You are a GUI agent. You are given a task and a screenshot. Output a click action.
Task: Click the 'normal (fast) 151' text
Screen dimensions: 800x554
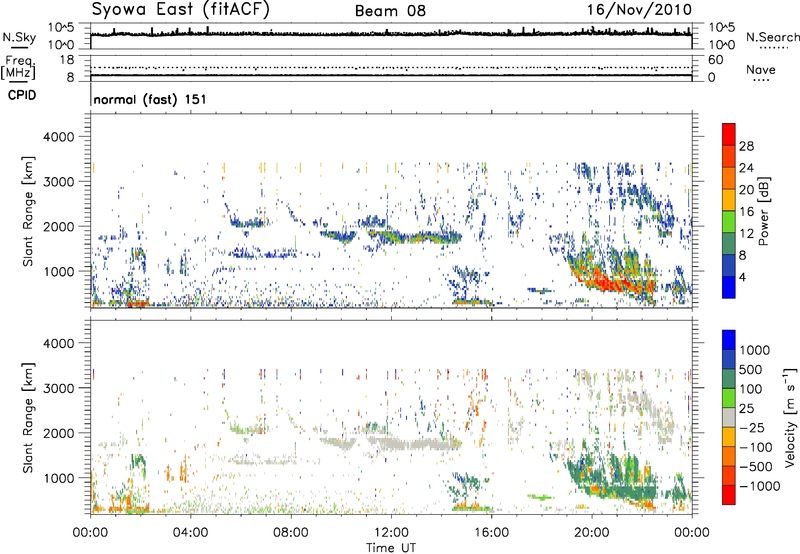pyautogui.click(x=150, y=99)
